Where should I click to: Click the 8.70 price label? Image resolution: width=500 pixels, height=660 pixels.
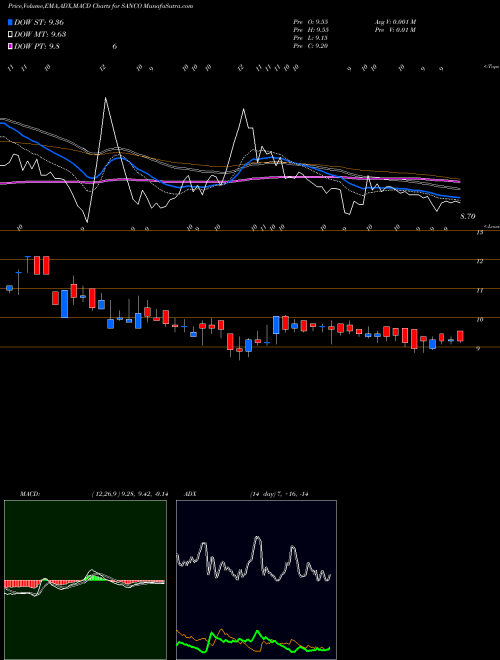468,216
